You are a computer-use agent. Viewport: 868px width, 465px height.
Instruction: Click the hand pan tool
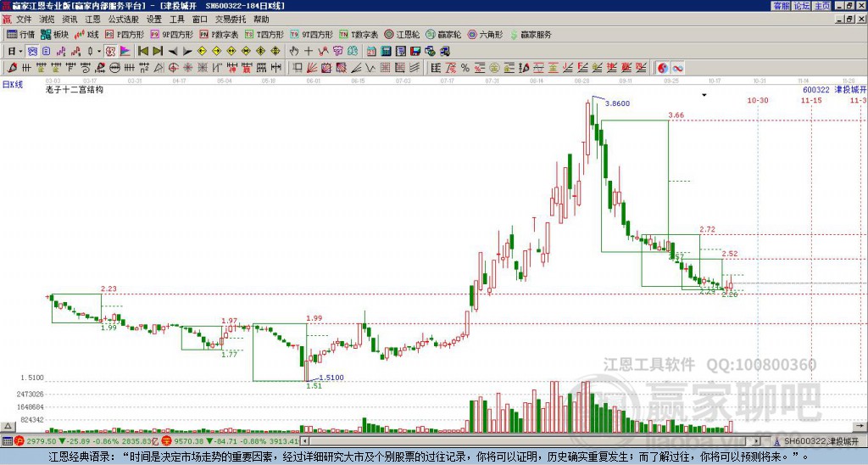[x=294, y=52]
